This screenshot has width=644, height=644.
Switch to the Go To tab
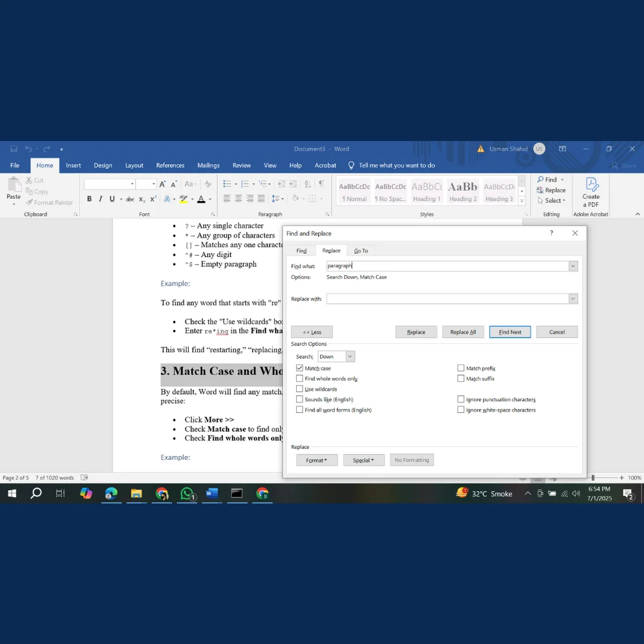361,251
